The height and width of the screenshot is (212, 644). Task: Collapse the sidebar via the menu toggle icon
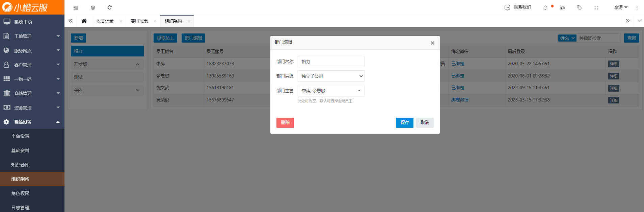pyautogui.click(x=76, y=7)
